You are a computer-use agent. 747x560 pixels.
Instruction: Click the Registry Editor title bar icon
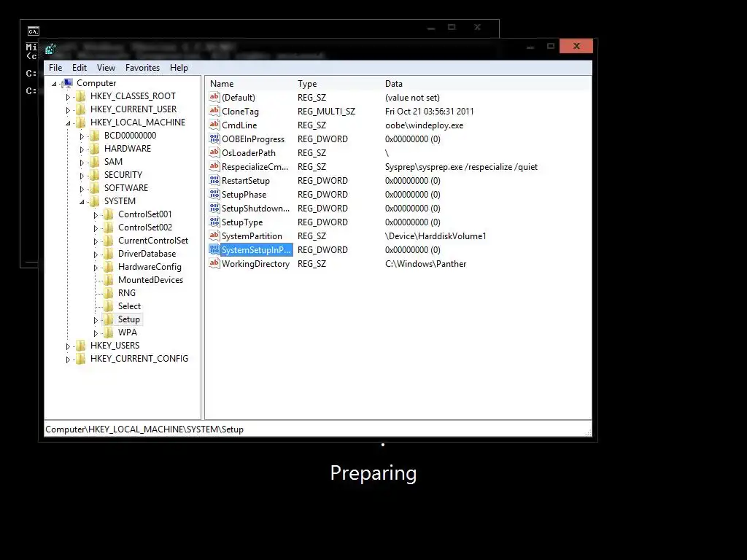tap(50, 49)
